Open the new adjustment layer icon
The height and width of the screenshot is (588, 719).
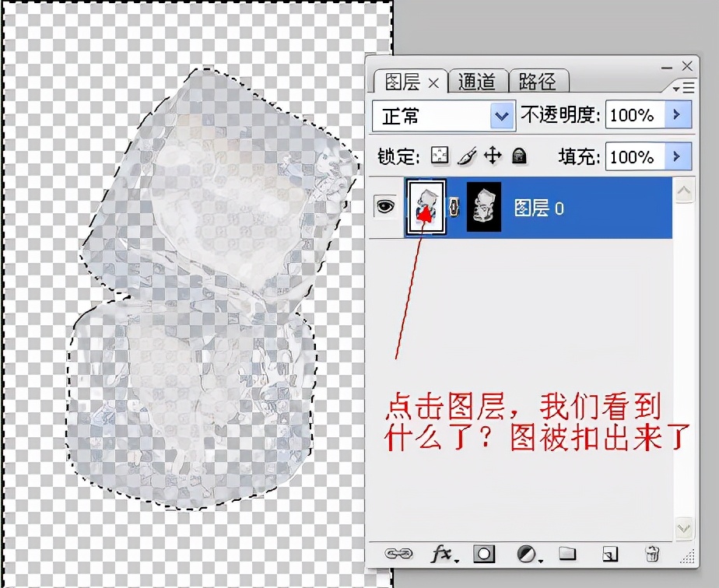click(527, 554)
